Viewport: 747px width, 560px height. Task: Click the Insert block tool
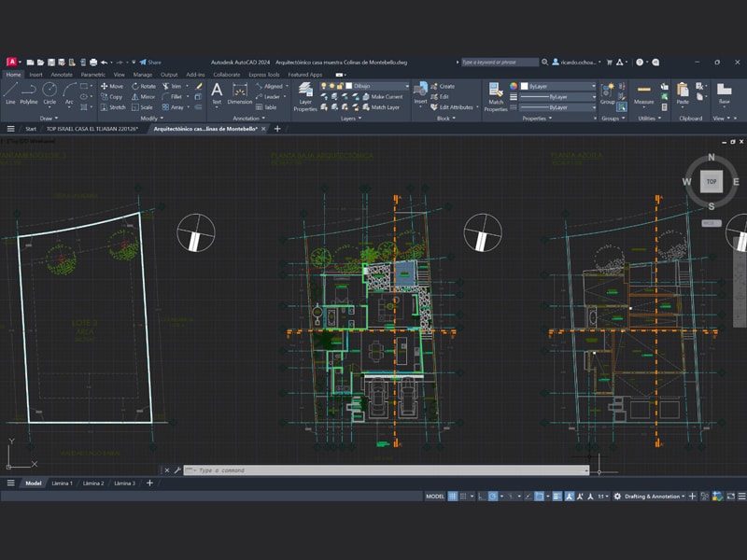420,93
